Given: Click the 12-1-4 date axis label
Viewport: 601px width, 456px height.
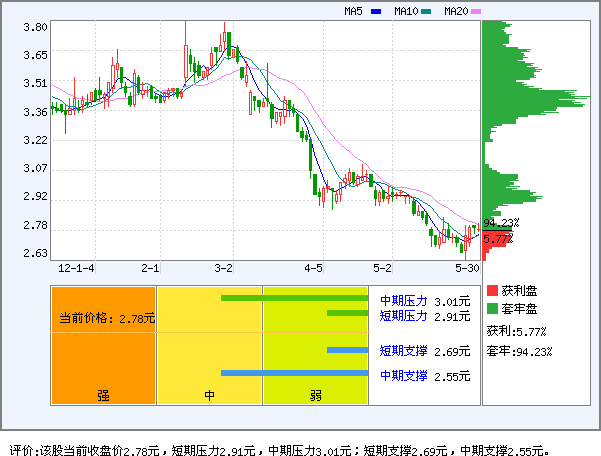Looking at the screenshot, I should [x=76, y=268].
